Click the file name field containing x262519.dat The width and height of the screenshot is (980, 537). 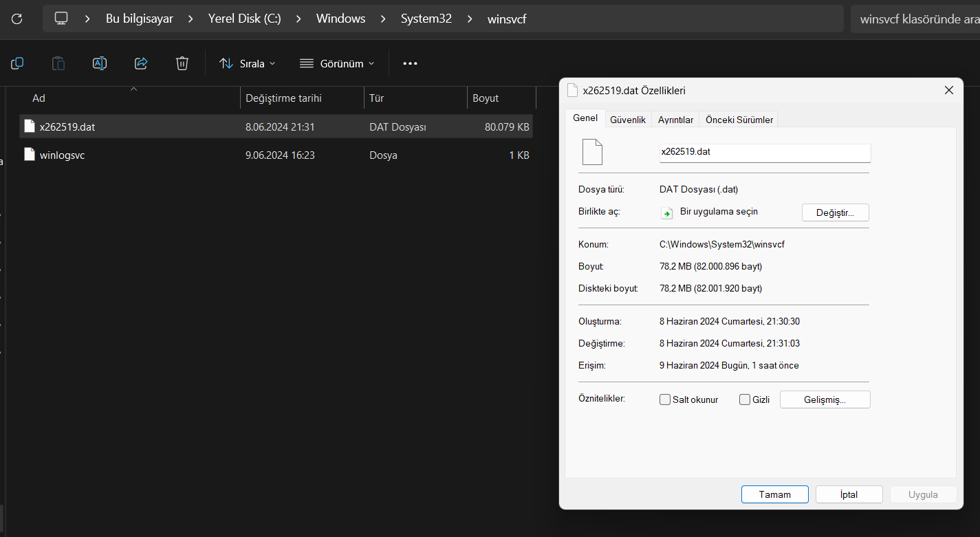(x=765, y=152)
